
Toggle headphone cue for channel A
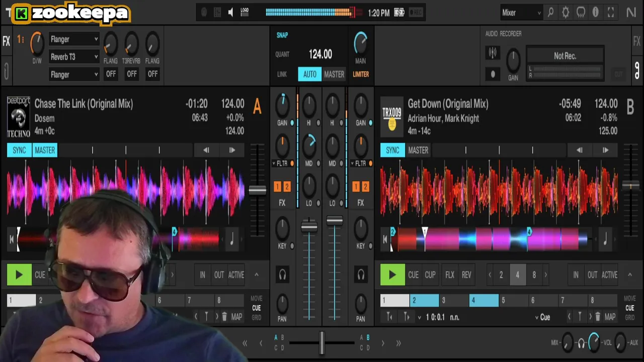282,275
